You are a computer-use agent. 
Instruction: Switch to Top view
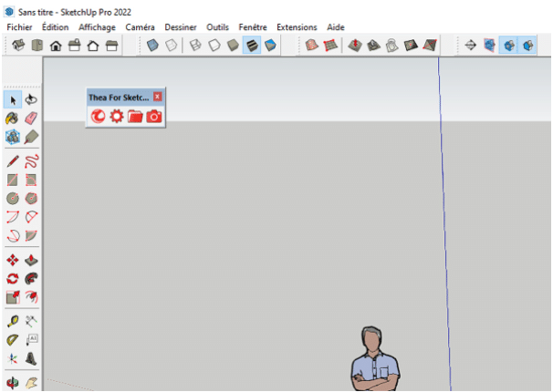pos(37,45)
